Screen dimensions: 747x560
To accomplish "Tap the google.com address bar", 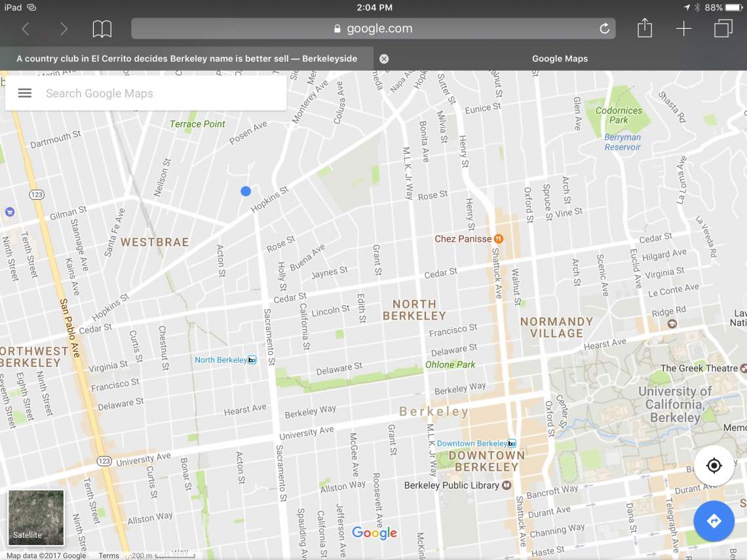I will (x=373, y=29).
